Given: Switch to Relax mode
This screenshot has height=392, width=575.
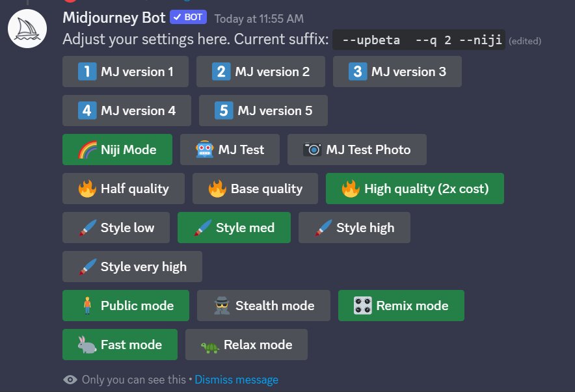Looking at the screenshot, I should (246, 345).
